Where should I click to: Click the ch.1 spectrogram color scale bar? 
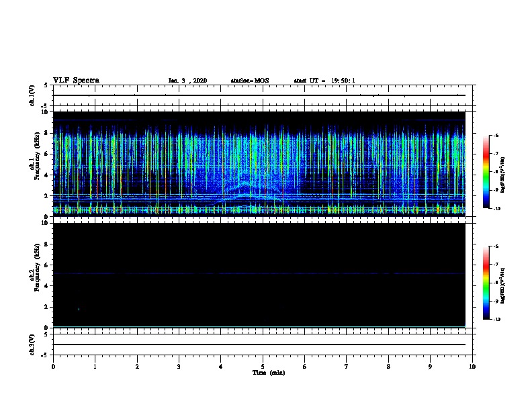(486, 172)
